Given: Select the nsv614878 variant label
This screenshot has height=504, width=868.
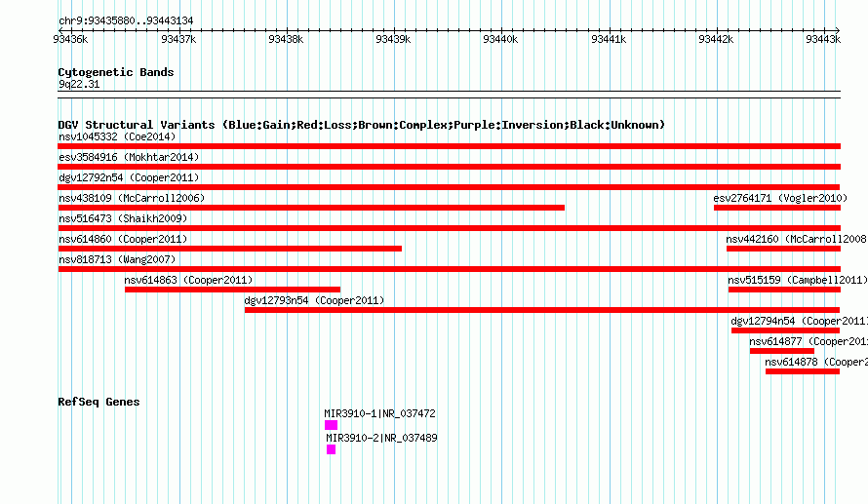Looking at the screenshot, I should (x=816, y=362).
